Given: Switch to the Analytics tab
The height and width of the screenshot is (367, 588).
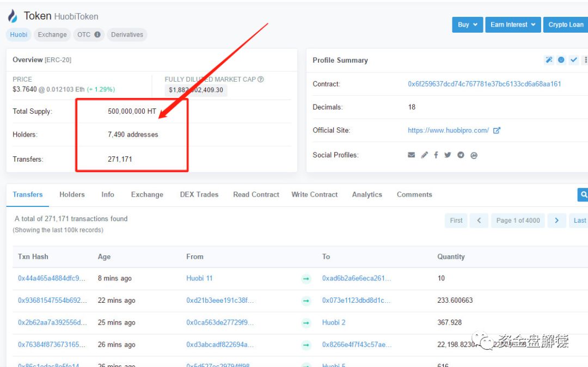Looking at the screenshot, I should click(367, 194).
